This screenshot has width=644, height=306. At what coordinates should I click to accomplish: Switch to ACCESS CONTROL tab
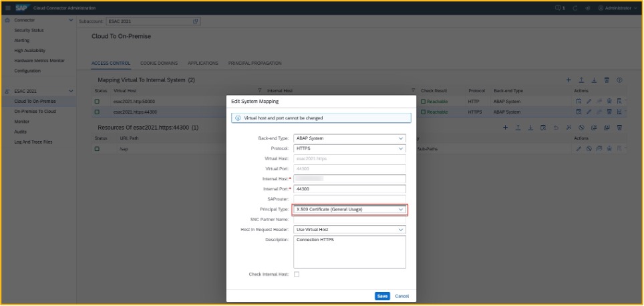pyautogui.click(x=111, y=63)
